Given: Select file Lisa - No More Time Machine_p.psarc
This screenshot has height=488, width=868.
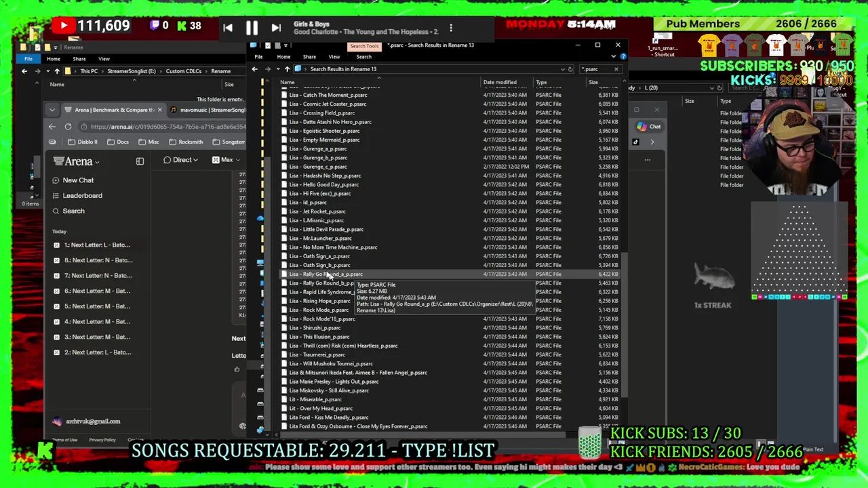Looking at the screenshot, I should (333, 247).
